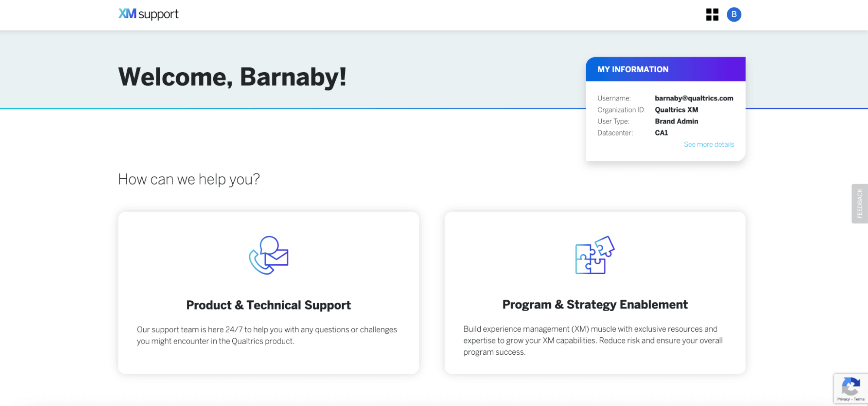
Task: Click the phone and envelope support icon
Action: click(268, 255)
